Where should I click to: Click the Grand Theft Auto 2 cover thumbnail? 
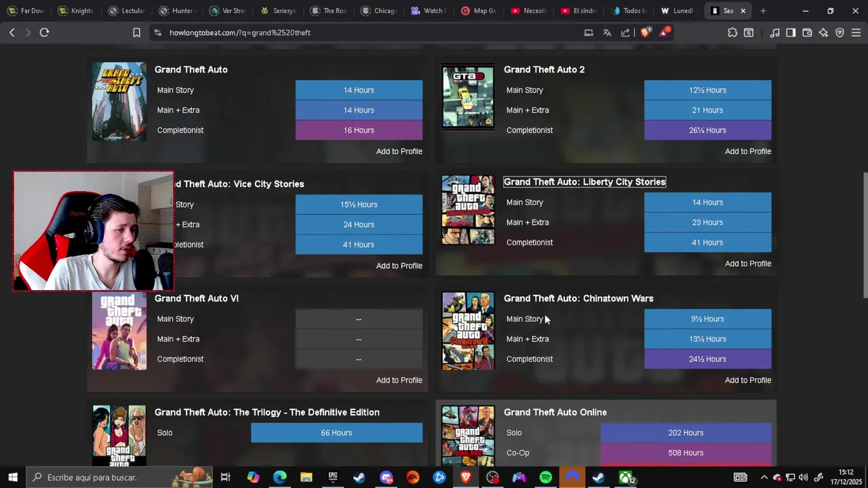pyautogui.click(x=468, y=96)
